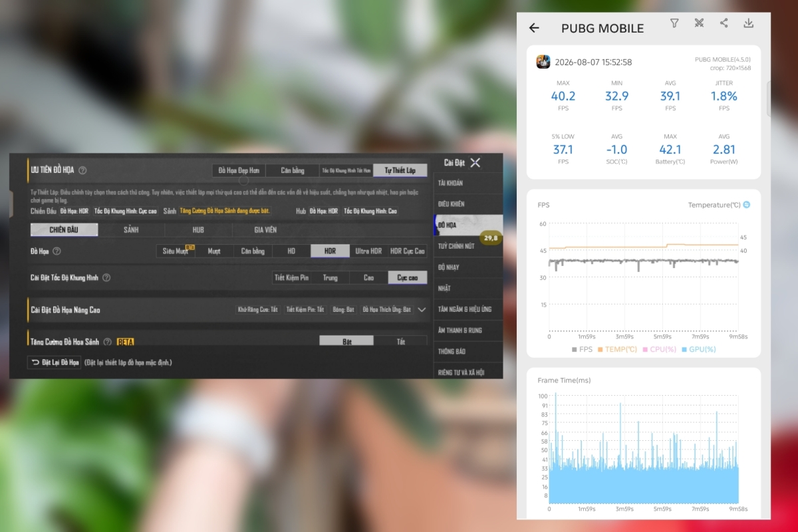Set graphics quality to HDR
Image resolution: width=798 pixels, height=532 pixels.
[x=330, y=251]
